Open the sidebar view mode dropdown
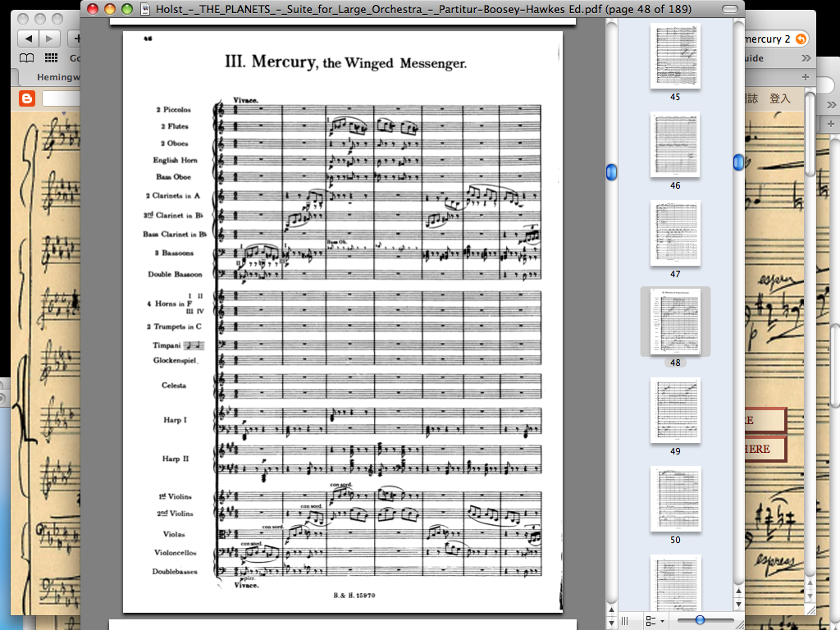The image size is (840, 630). [655, 621]
